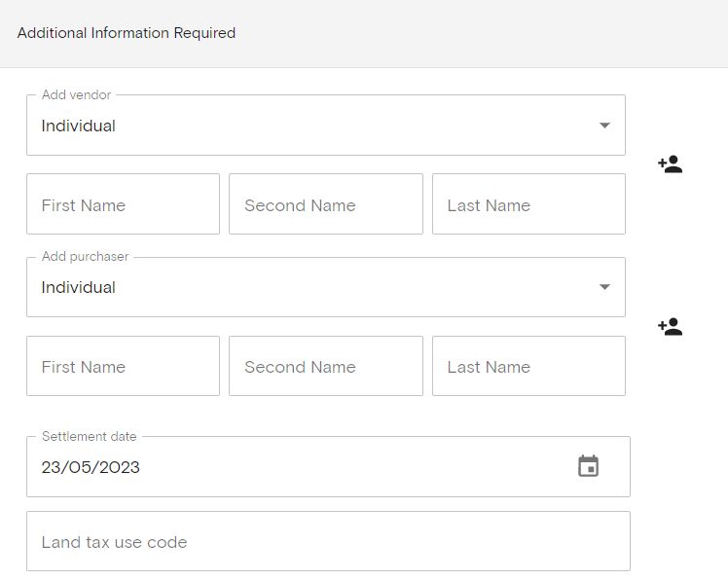Select the purchaser type 'Individual' combo box

tap(326, 287)
